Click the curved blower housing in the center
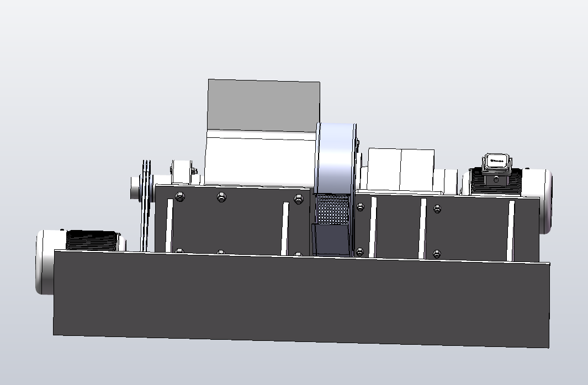The image size is (588, 385). pyautogui.click(x=336, y=158)
